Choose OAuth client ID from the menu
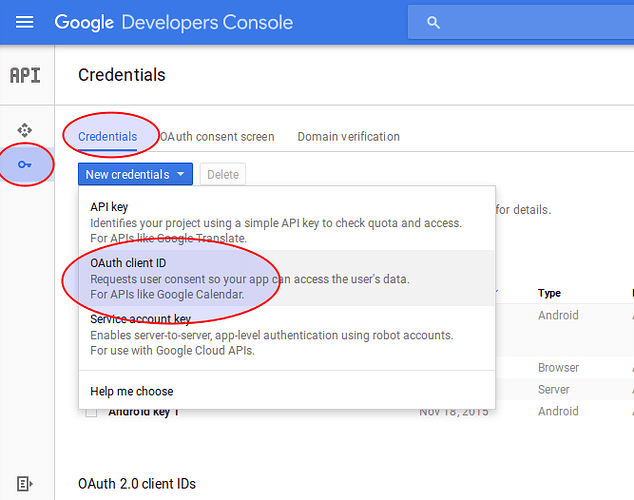This screenshot has width=634, height=500. pyautogui.click(x=287, y=278)
